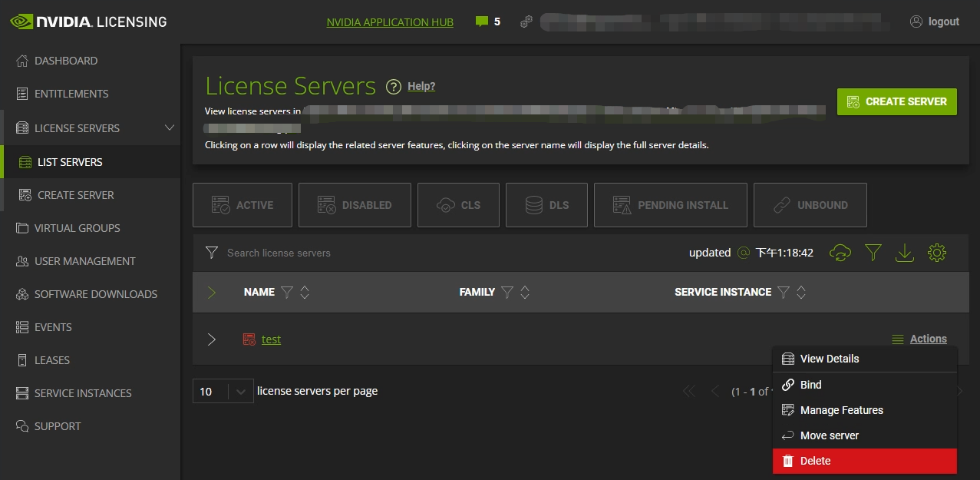This screenshot has height=480, width=980.
Task: Open the Help? link
Action: [x=421, y=86]
